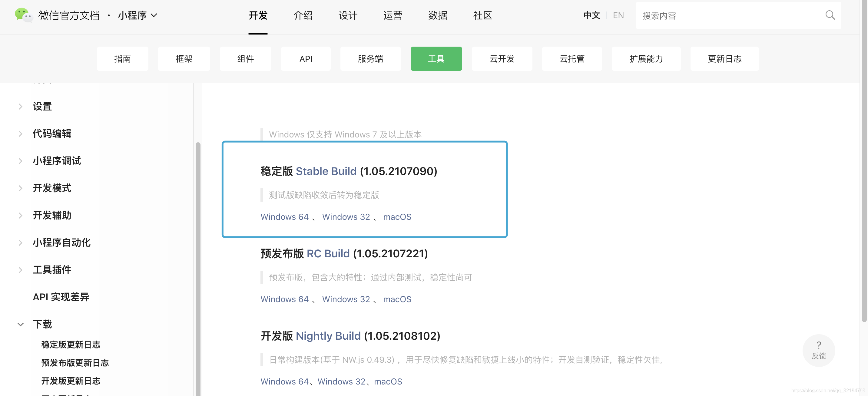Open the 运营 top navigation tab
The height and width of the screenshot is (396, 868).
click(393, 15)
